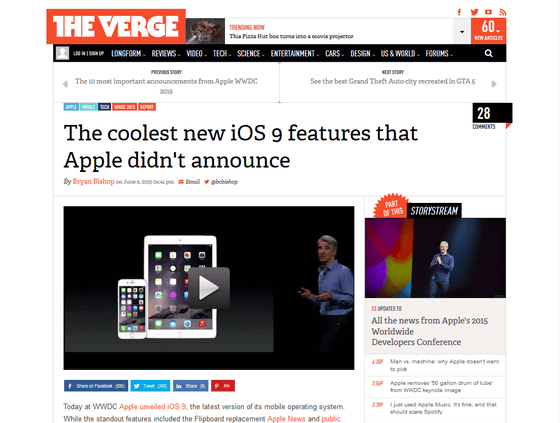Click the user avatar icon
Image resolution: width=560 pixels, height=423 pixels.
pos(62,53)
